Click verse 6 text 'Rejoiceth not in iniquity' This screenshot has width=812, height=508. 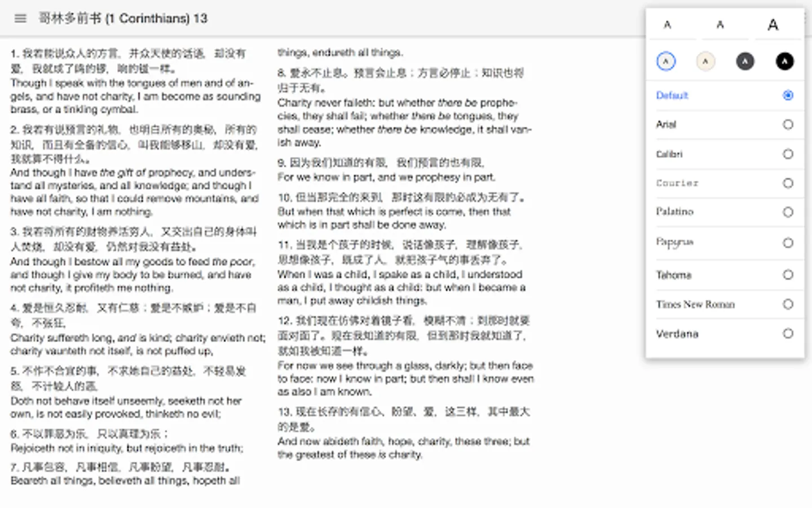click(x=67, y=448)
